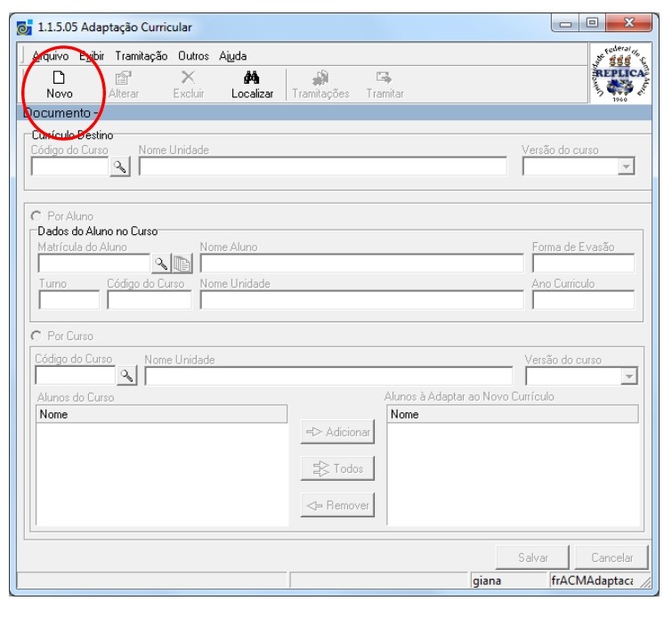The height and width of the screenshot is (617, 672).
Task: Open the Tramitação menu
Action: (141, 56)
